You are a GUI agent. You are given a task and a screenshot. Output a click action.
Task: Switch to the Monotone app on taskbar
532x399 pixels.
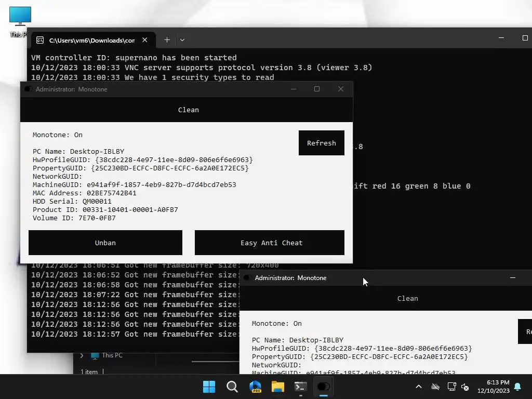point(323,387)
